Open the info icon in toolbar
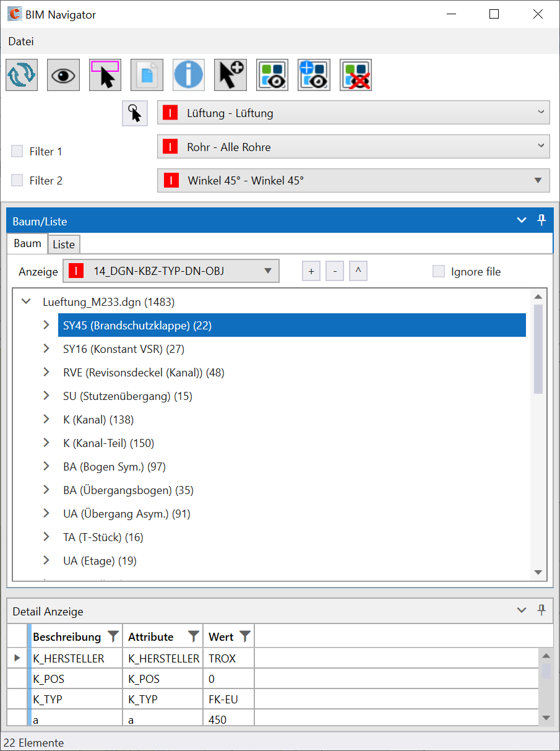The image size is (560, 751). pos(189,75)
